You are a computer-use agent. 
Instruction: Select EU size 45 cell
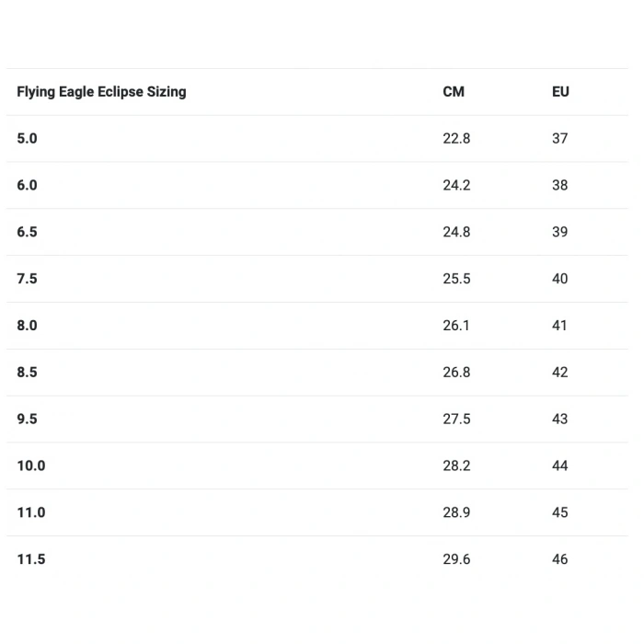click(x=559, y=512)
